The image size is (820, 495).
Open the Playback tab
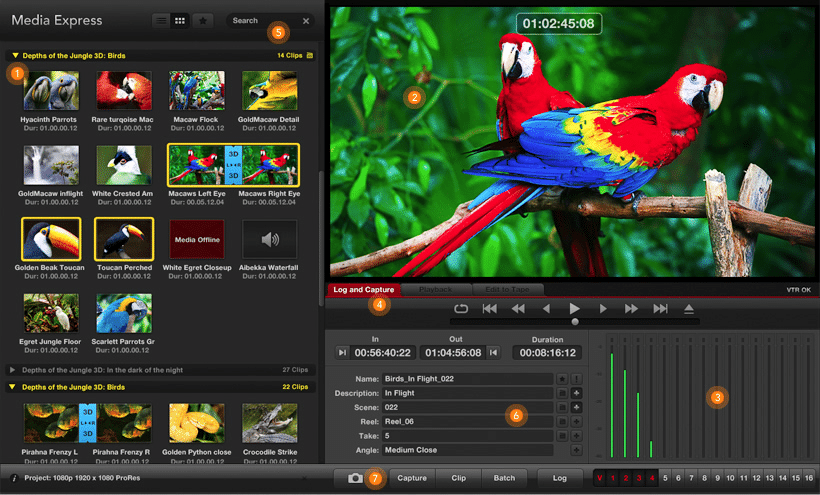click(x=436, y=290)
